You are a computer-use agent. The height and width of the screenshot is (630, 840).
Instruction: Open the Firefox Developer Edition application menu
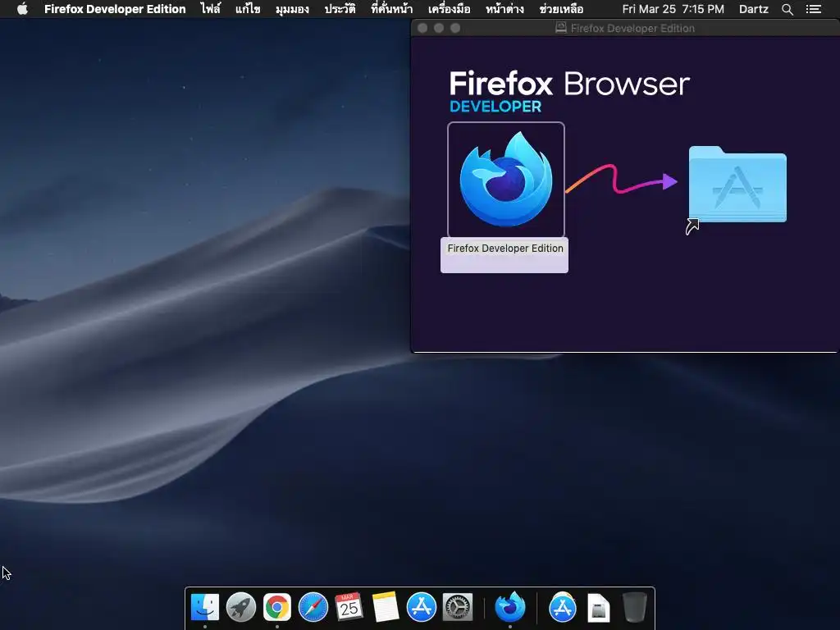coord(115,9)
